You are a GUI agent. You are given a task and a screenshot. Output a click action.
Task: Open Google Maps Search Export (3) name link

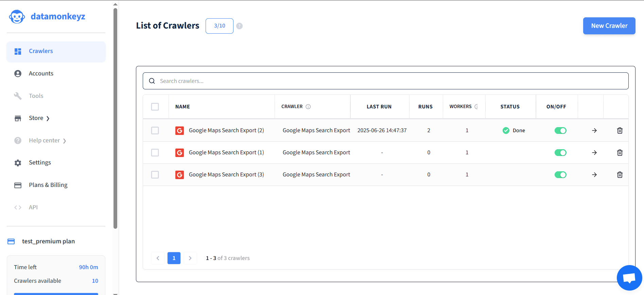[x=226, y=175]
